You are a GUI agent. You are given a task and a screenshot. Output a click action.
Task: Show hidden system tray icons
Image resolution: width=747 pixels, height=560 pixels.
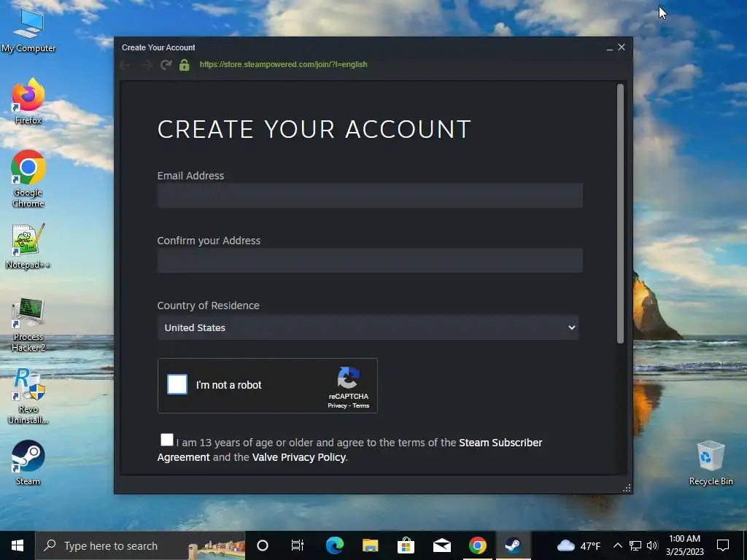point(617,545)
